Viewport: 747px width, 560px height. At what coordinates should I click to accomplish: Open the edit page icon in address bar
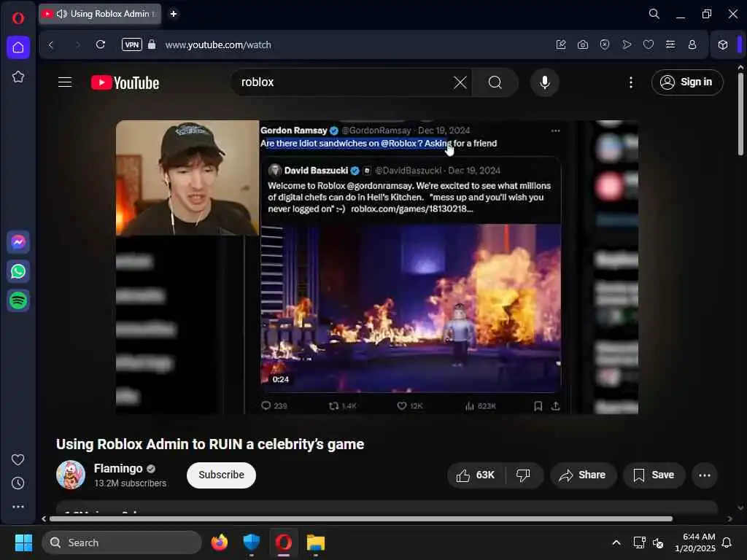(x=561, y=44)
